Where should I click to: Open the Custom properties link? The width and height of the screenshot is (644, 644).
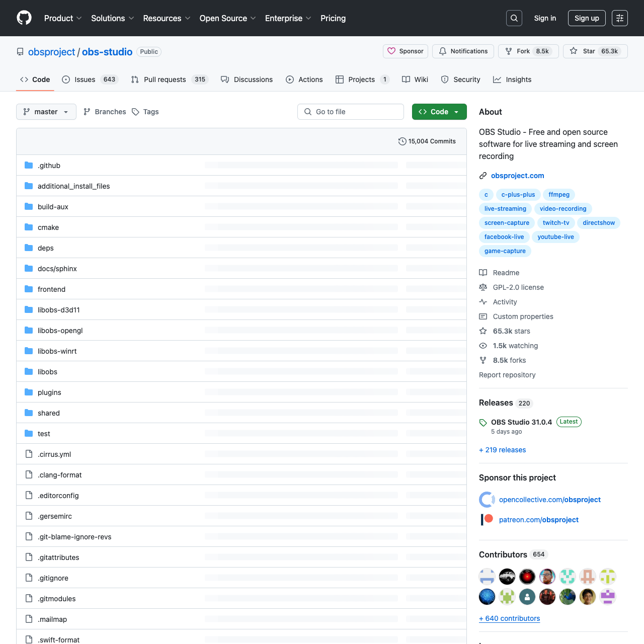tap(523, 316)
